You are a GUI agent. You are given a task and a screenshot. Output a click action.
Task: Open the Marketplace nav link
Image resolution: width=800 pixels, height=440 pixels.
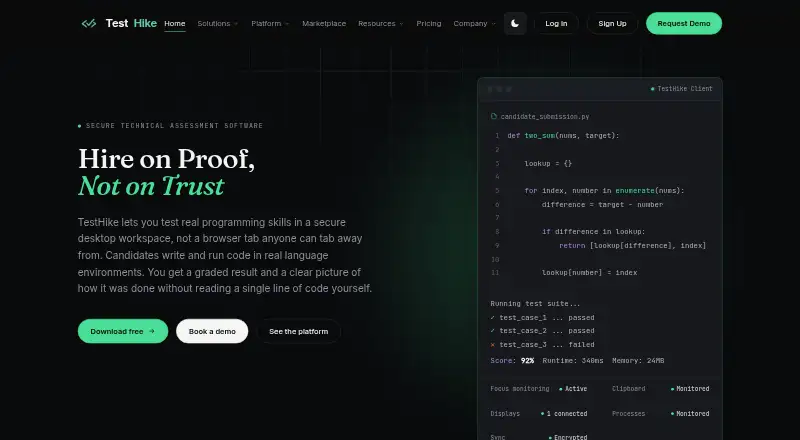click(324, 23)
